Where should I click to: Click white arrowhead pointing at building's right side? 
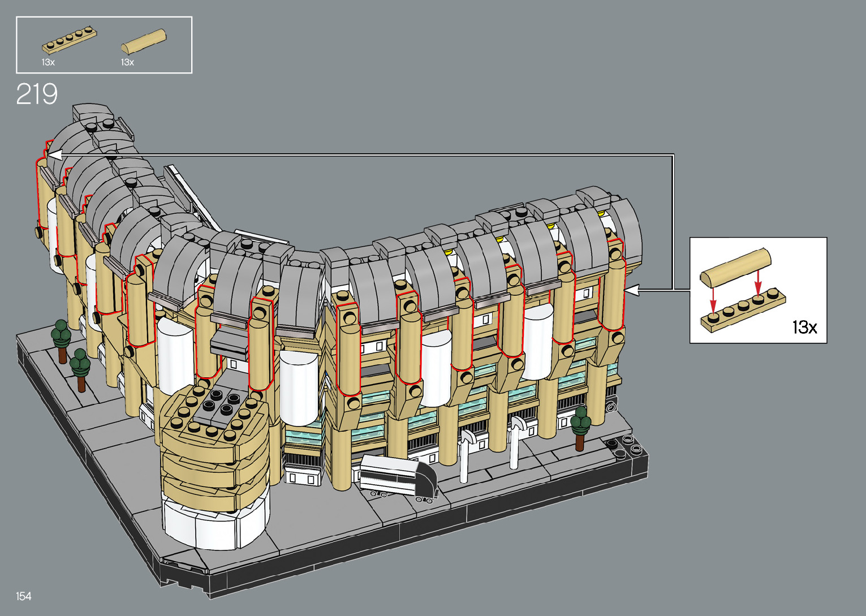coord(632,290)
